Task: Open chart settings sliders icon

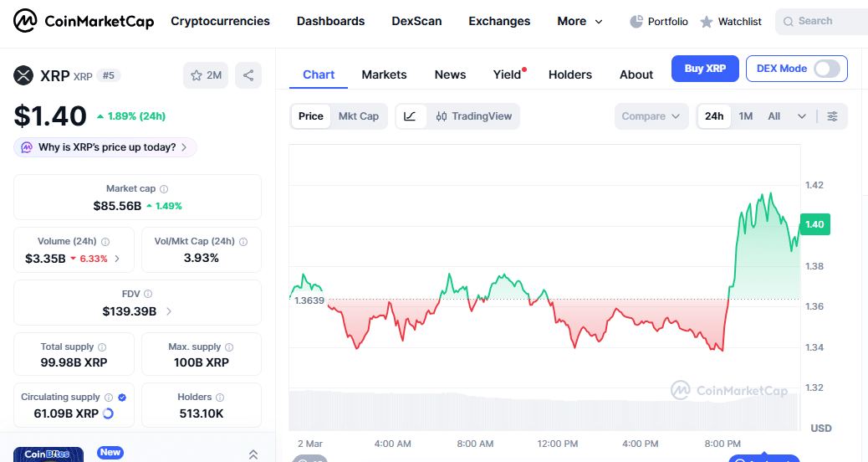Action: point(832,116)
